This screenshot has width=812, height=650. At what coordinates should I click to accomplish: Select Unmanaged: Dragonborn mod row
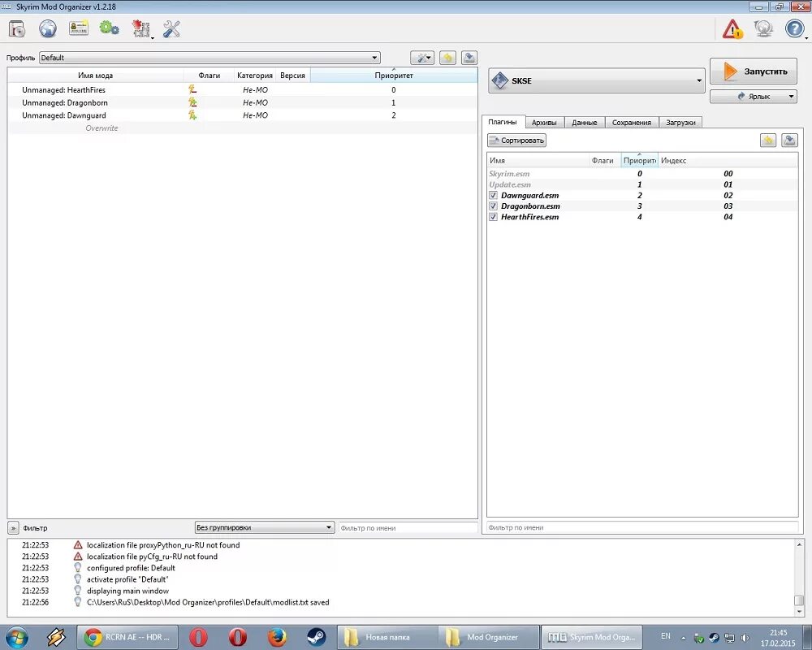(242, 102)
